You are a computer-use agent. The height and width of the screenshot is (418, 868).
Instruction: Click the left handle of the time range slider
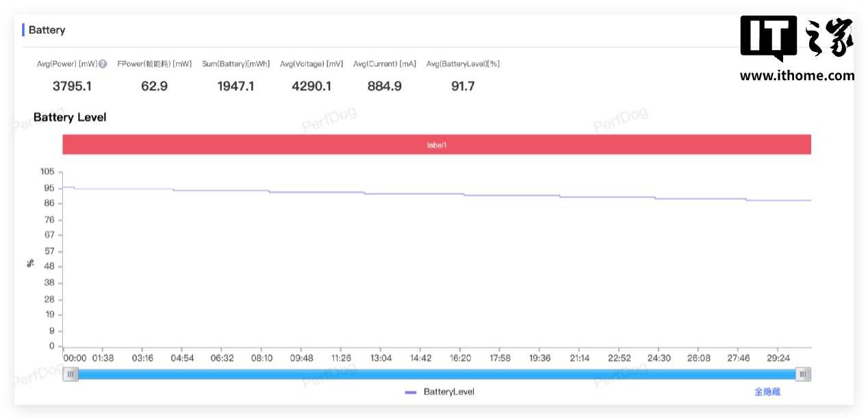[71, 374]
